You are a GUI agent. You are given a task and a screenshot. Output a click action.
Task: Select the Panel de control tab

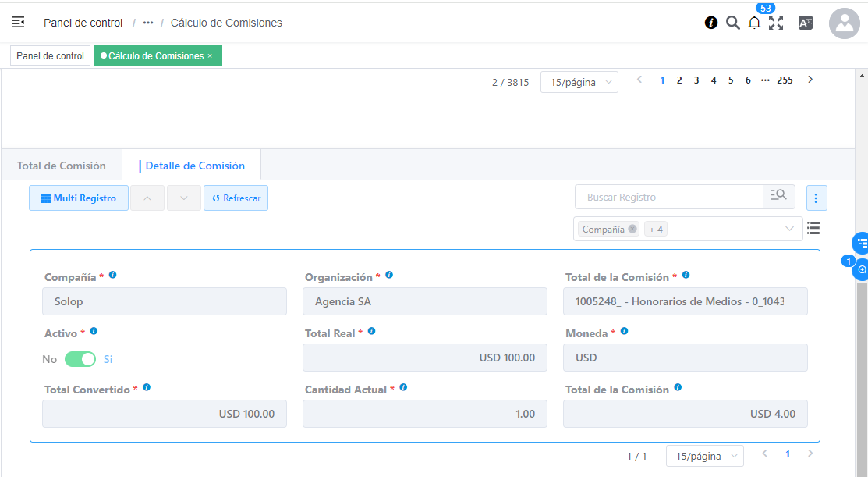coord(50,56)
